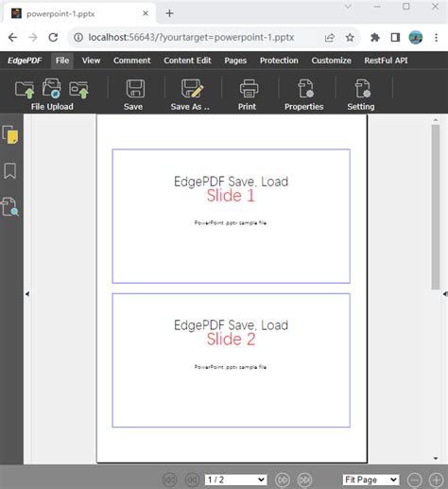
Task: Open the document search panel in sidebar
Action: 10,207
